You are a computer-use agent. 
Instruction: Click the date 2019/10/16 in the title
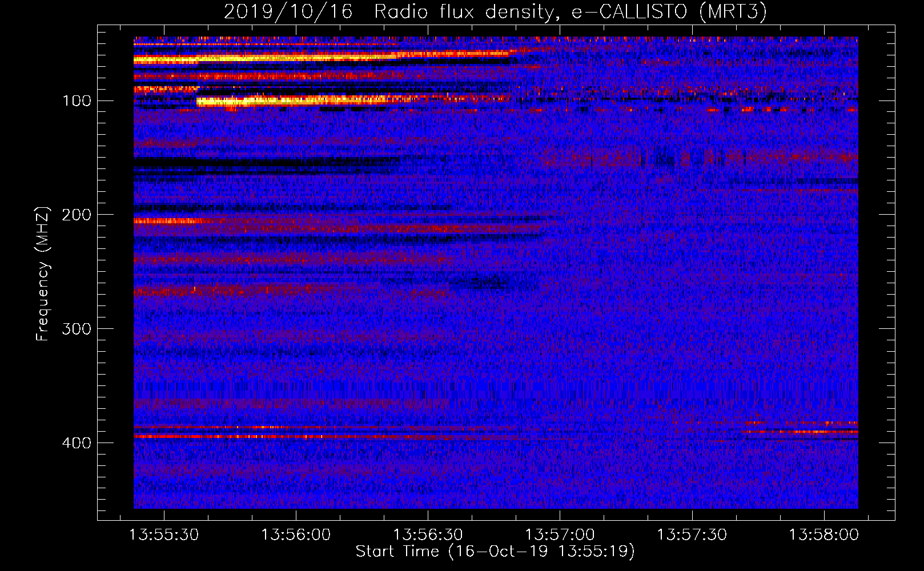click(x=288, y=11)
